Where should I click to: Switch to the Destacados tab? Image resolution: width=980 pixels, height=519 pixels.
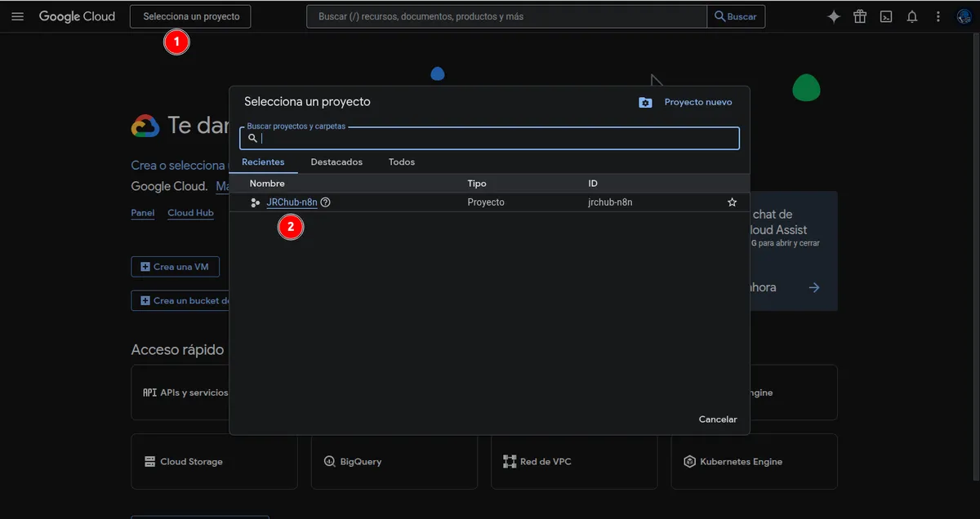pyautogui.click(x=336, y=162)
